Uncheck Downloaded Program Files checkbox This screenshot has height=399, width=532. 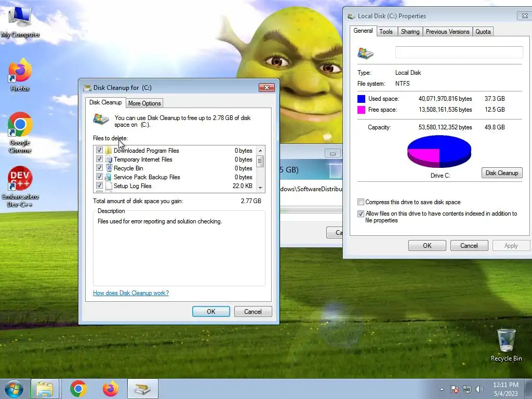99,150
